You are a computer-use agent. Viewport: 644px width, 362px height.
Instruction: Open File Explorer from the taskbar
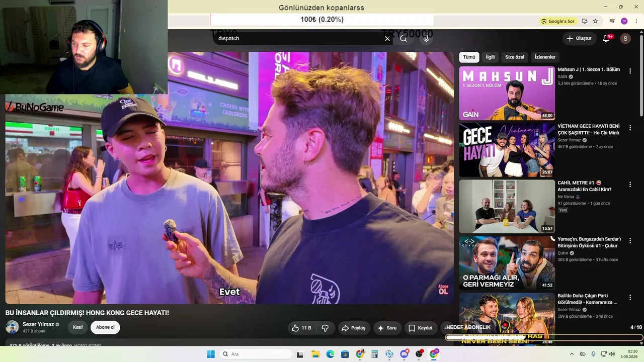click(315, 354)
